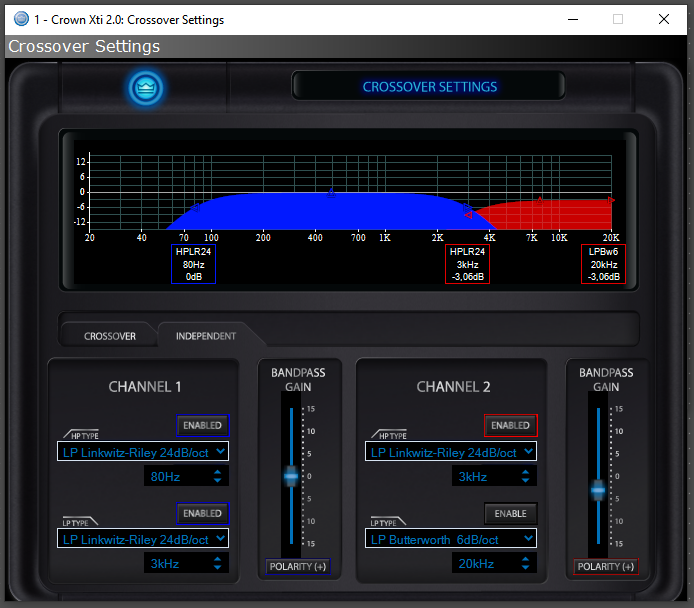This screenshot has height=608, width=694.
Task: Open the Channel 1 LP type dropdown
Action: (142, 539)
